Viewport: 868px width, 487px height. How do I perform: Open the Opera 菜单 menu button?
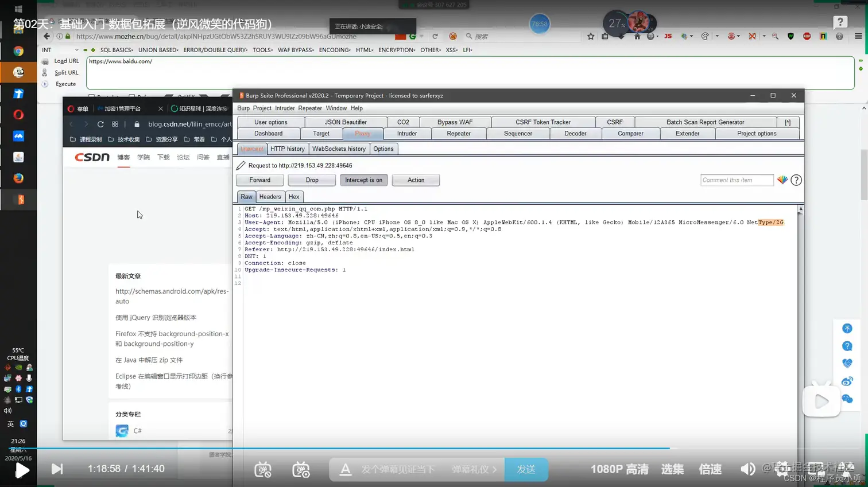[77, 108]
